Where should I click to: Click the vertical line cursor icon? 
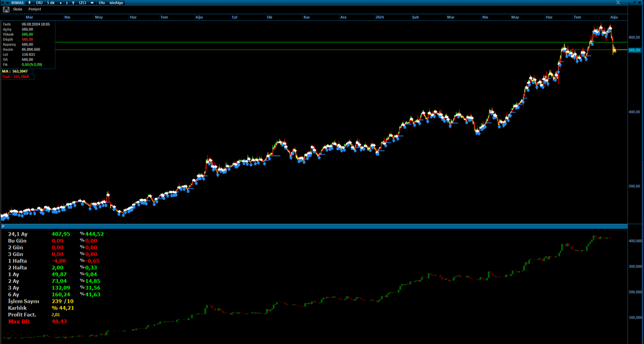pyautogui.click(x=67, y=3)
